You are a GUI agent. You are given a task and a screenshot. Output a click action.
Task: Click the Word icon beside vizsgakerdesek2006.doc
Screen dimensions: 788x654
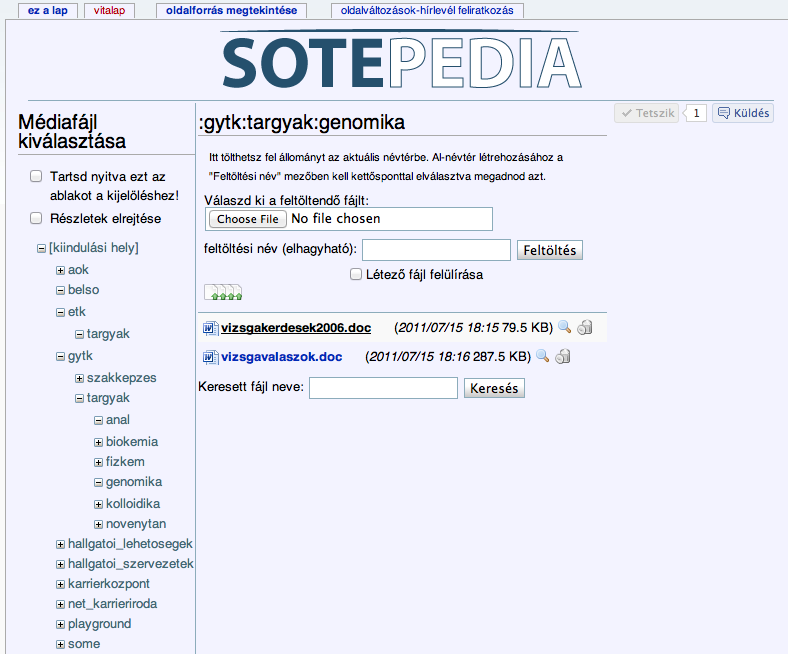210,328
